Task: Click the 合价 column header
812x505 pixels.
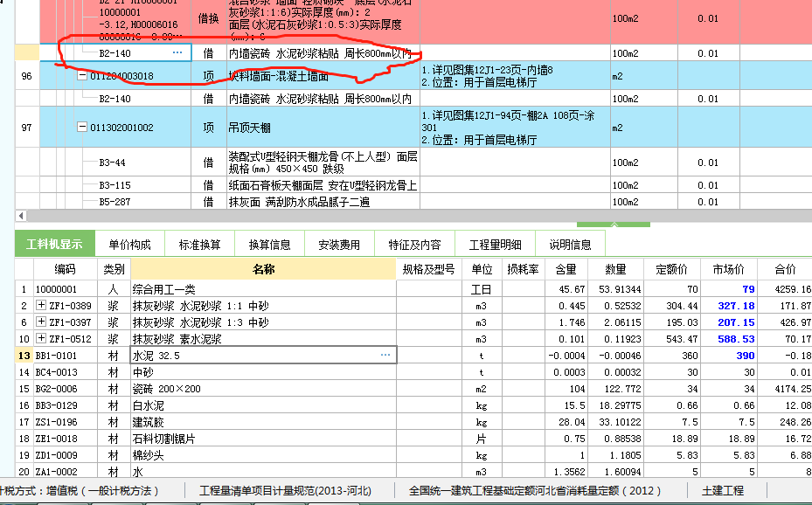Action: point(785,269)
